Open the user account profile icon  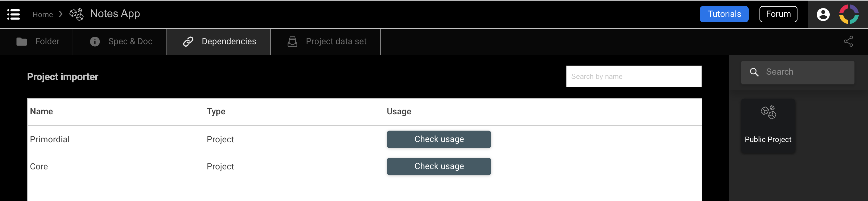tap(822, 14)
